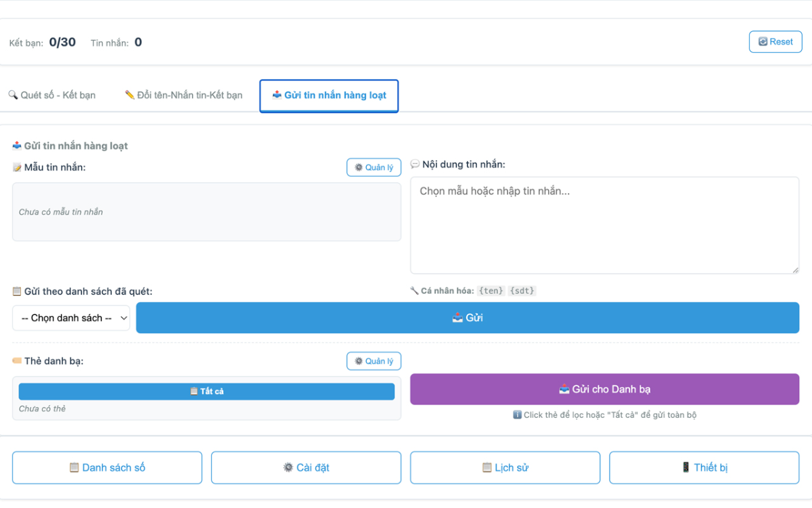Open the Lịch sử history panel
This screenshot has width=812, height=508.
[505, 467]
